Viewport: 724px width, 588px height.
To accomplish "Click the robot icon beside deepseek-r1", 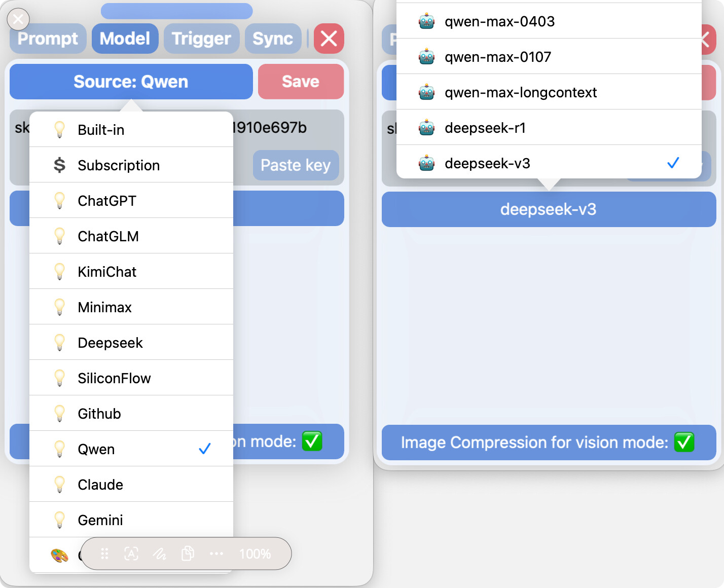I will (426, 128).
